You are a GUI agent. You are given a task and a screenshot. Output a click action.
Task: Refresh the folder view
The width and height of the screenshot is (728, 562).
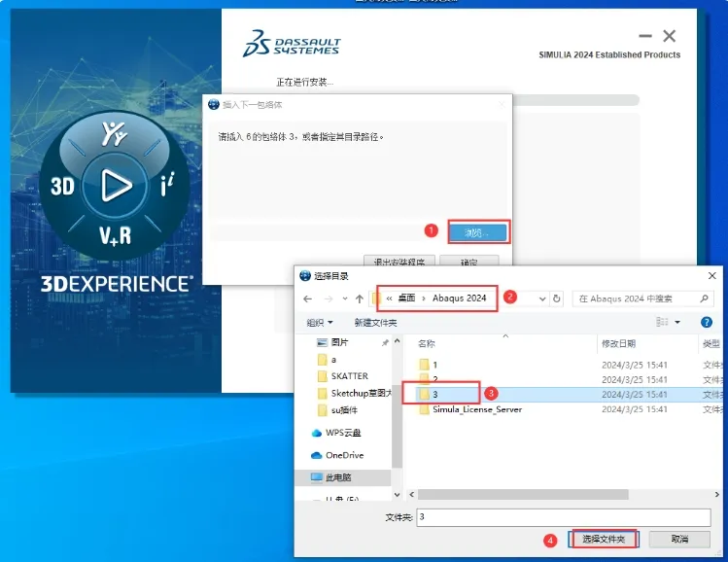(557, 299)
